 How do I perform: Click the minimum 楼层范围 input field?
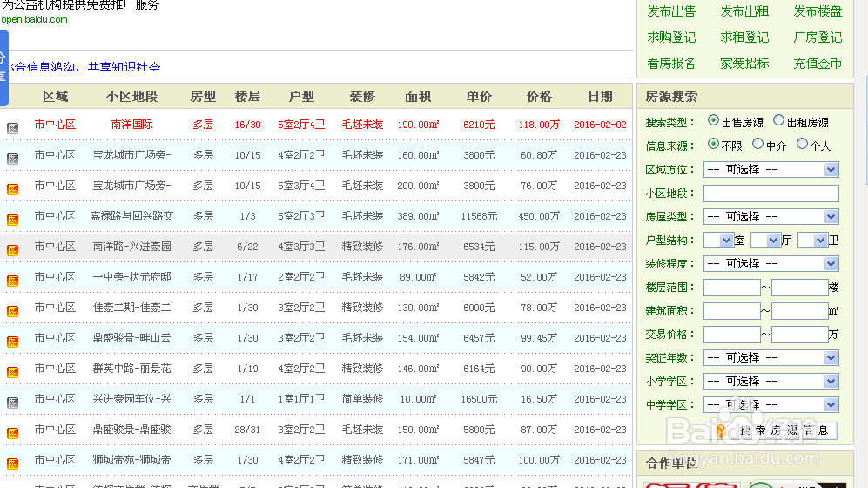pos(732,288)
